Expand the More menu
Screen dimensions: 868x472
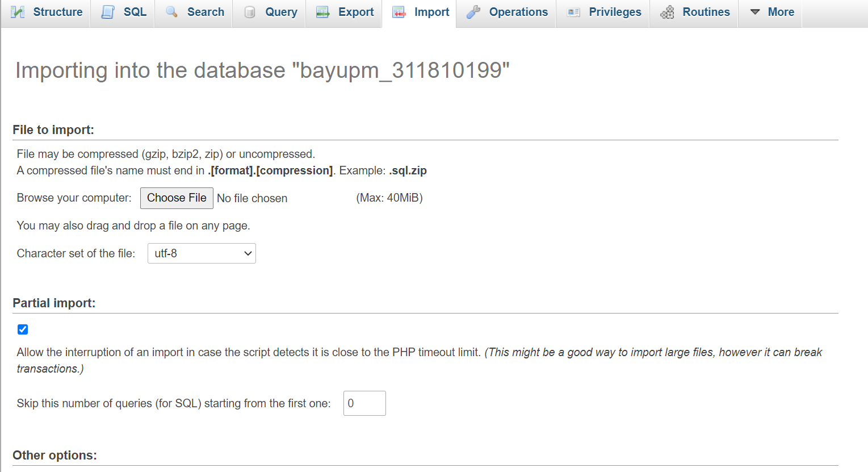coord(770,12)
